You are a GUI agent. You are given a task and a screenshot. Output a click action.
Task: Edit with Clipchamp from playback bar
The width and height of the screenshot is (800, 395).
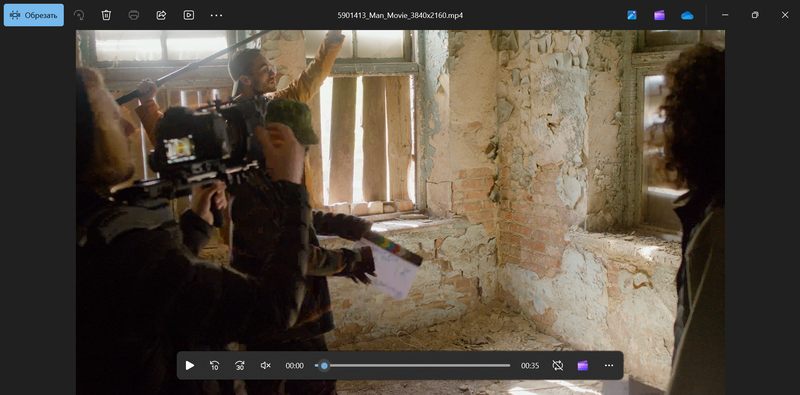(x=583, y=365)
